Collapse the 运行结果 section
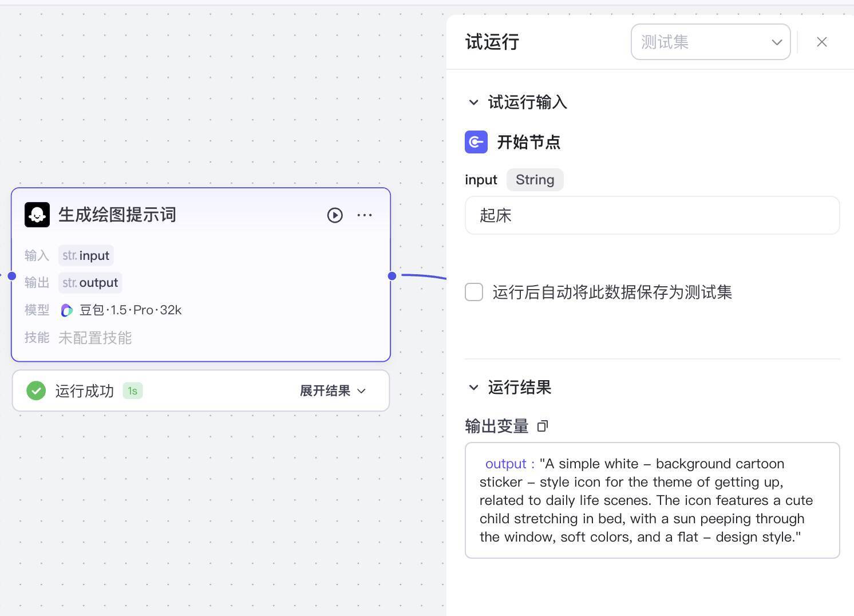This screenshot has width=854, height=616. [x=473, y=387]
